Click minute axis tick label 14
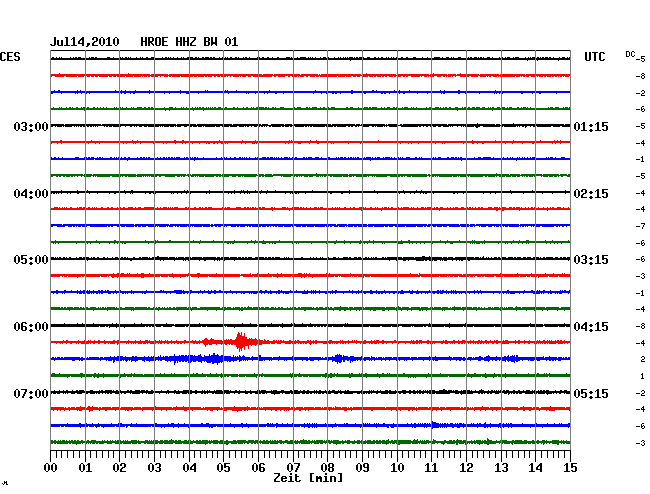The image size is (650, 494). 536,468
